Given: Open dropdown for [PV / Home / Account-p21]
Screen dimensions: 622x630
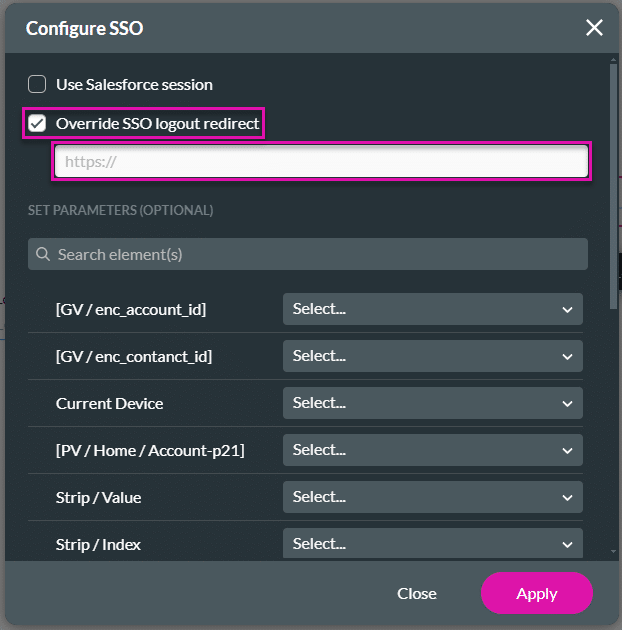Looking at the screenshot, I should [x=433, y=450].
